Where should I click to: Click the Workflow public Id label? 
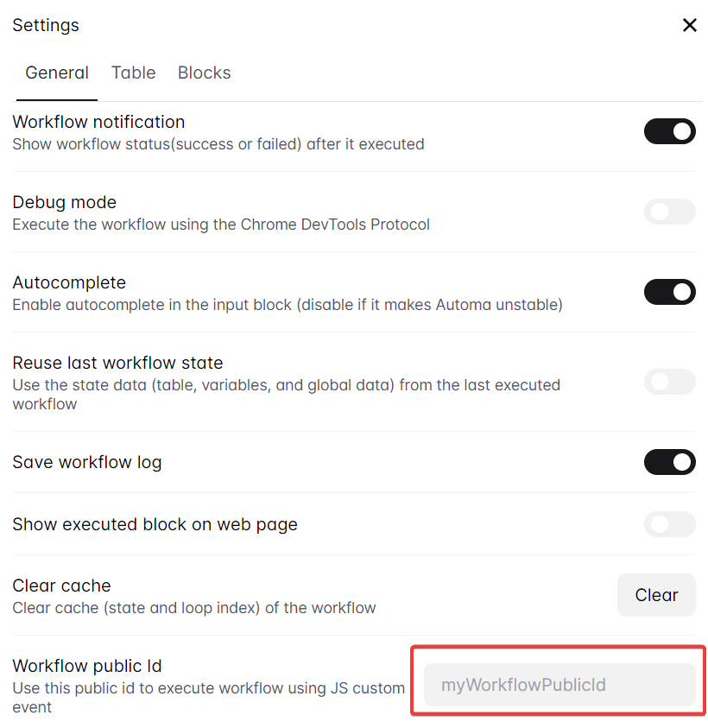click(x=87, y=666)
